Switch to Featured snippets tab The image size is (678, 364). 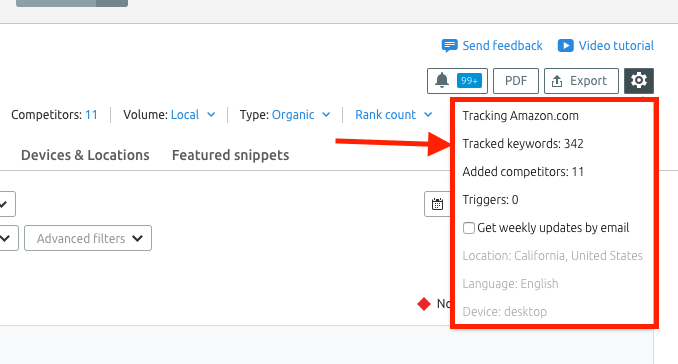click(x=230, y=155)
